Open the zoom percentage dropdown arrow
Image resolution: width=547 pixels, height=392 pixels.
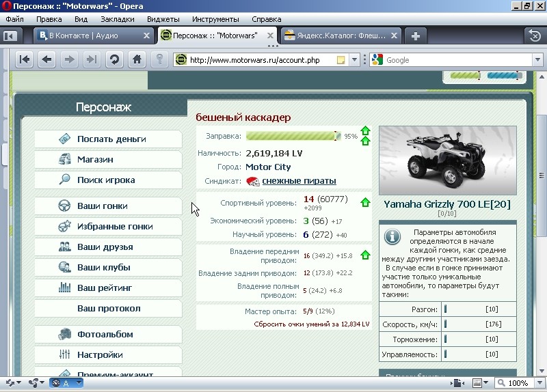click(539, 383)
